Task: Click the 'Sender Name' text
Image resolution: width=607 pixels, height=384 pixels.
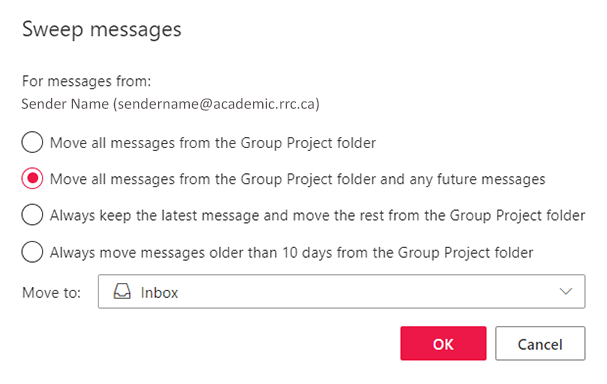Action: 65,104
